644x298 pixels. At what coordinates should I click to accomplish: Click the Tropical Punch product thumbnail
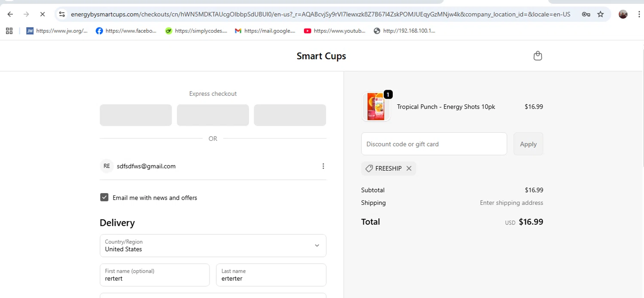(376, 107)
